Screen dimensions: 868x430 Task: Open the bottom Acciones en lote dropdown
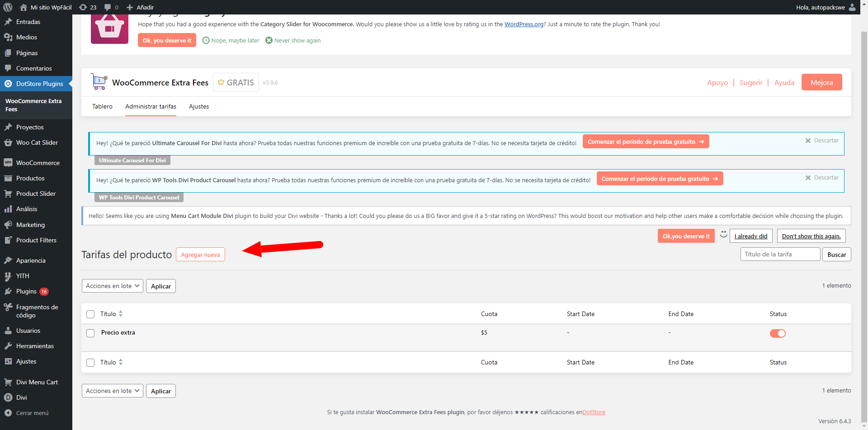pos(113,391)
